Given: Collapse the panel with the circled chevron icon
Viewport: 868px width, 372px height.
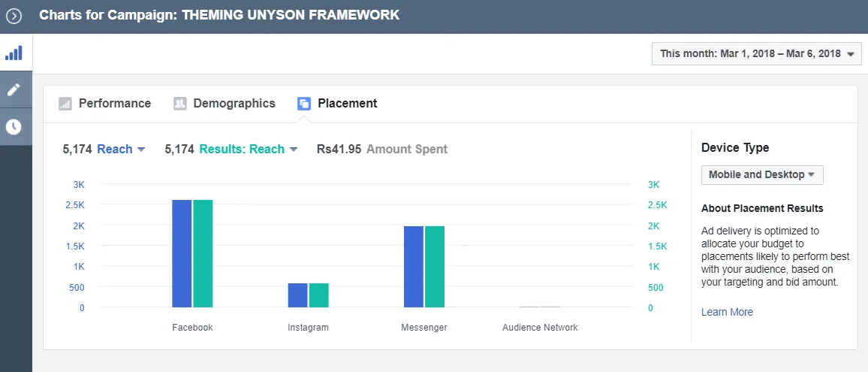Looking at the screenshot, I should pos(14,16).
